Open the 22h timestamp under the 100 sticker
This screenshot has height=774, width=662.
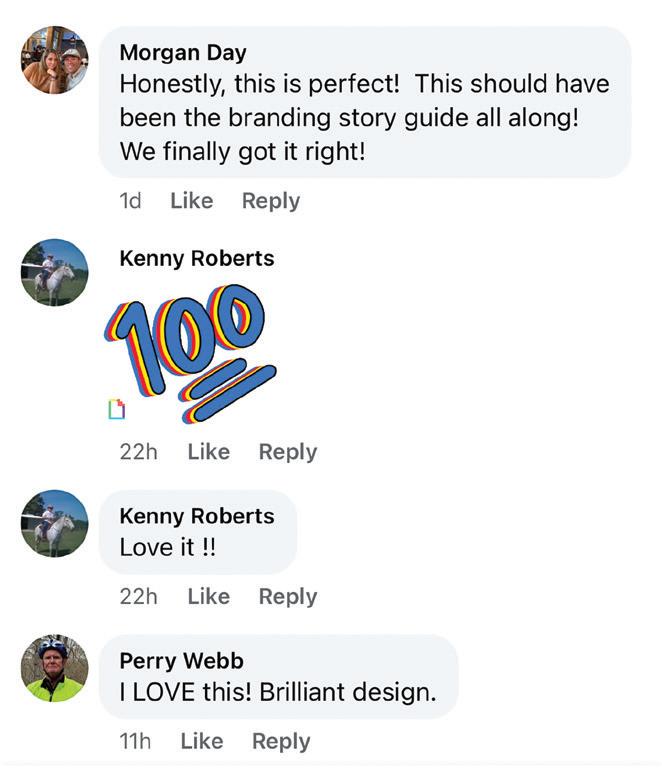138,452
